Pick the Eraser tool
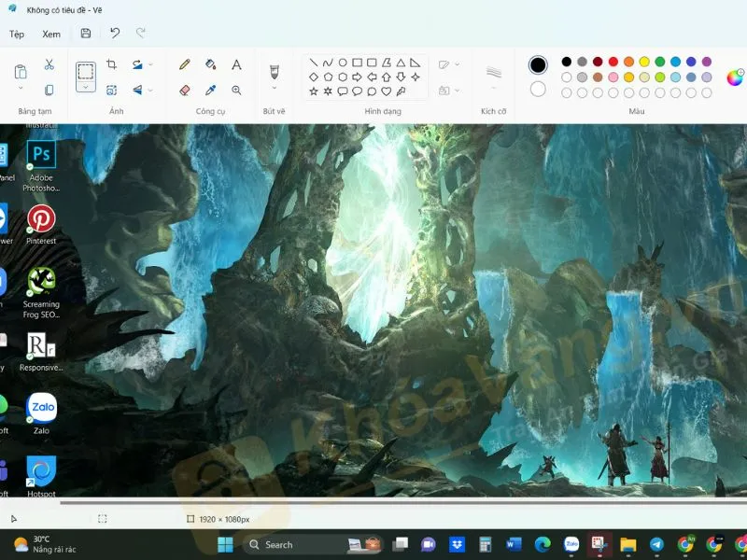Viewport: 747px width, 560px height. coord(185,91)
